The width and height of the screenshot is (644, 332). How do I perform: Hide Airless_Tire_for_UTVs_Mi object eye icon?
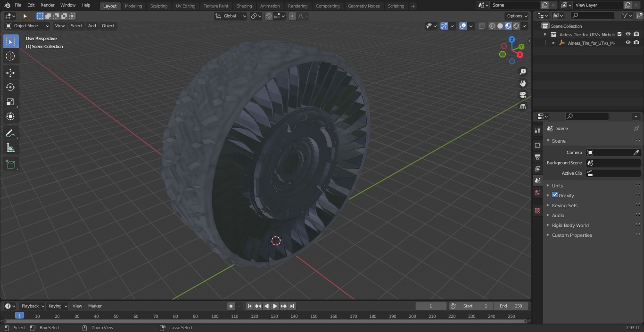628,42
